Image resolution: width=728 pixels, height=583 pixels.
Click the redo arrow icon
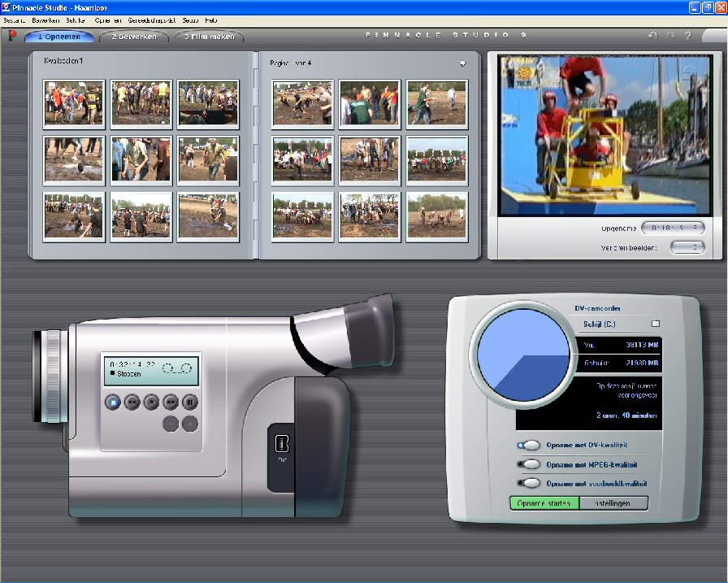tap(670, 36)
